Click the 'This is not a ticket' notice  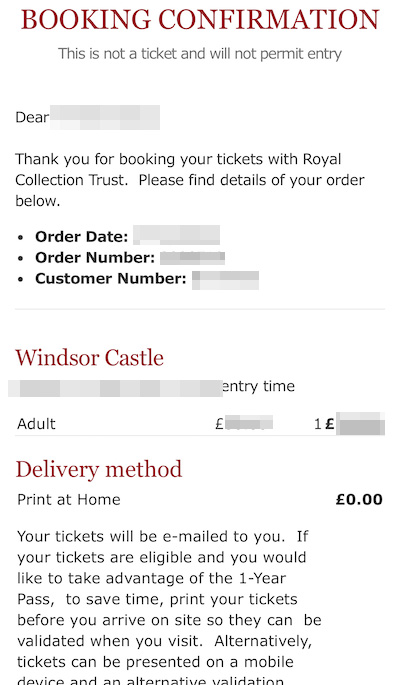click(200, 54)
